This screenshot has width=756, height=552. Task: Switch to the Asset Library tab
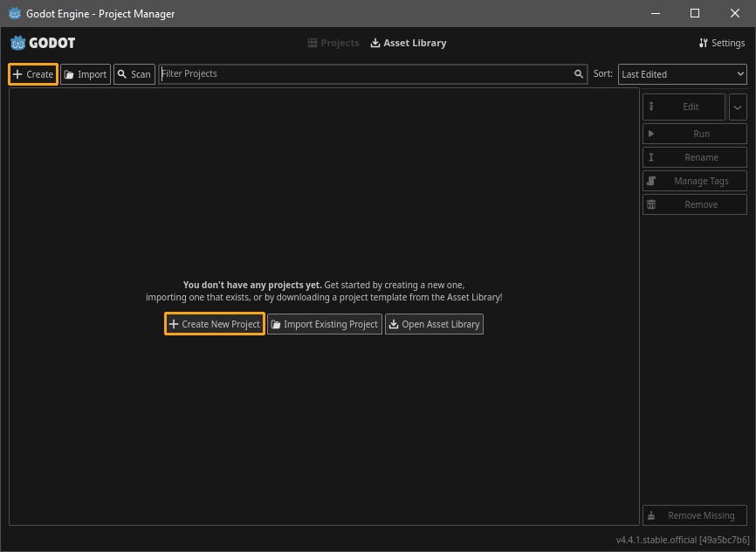[x=409, y=43]
